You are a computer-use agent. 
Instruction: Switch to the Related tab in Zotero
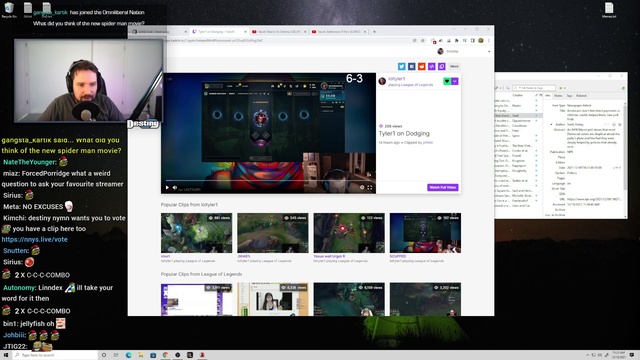coord(581,96)
